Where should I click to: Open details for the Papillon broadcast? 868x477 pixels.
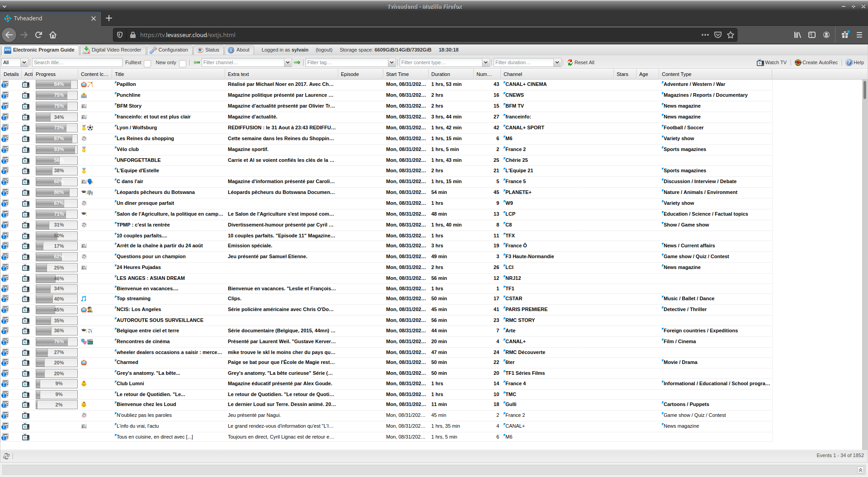click(x=5, y=85)
